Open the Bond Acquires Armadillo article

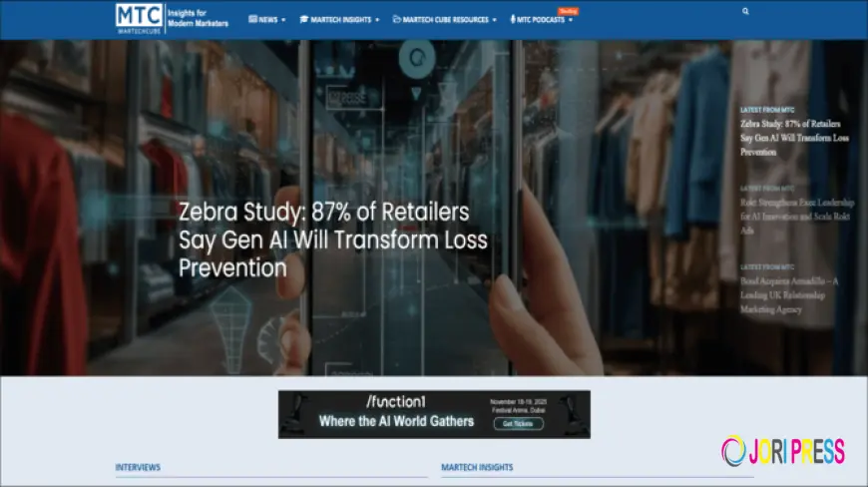tap(789, 294)
